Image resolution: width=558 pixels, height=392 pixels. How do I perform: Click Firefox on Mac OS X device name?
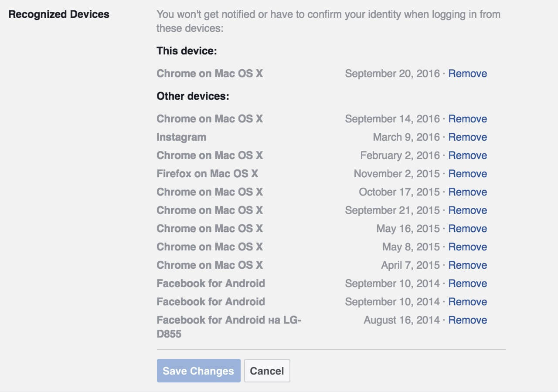coord(207,174)
